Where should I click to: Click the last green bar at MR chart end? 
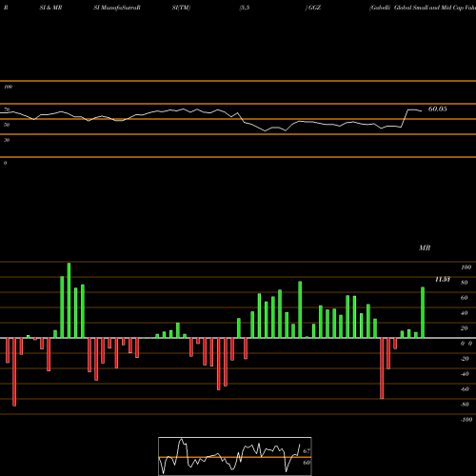coord(423,312)
